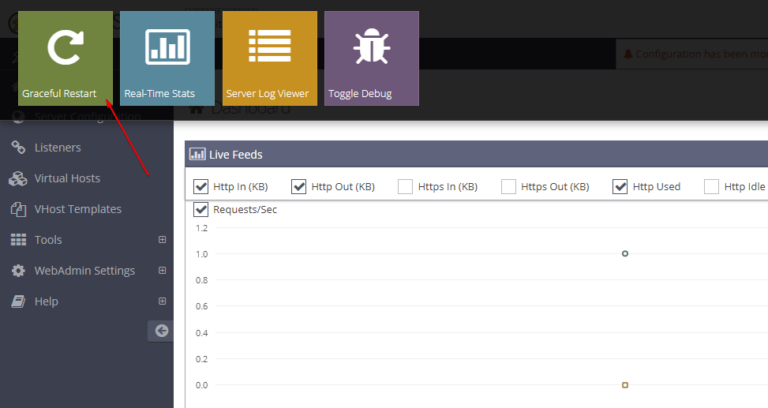Click the Toggle Debug bug icon

pos(371,47)
